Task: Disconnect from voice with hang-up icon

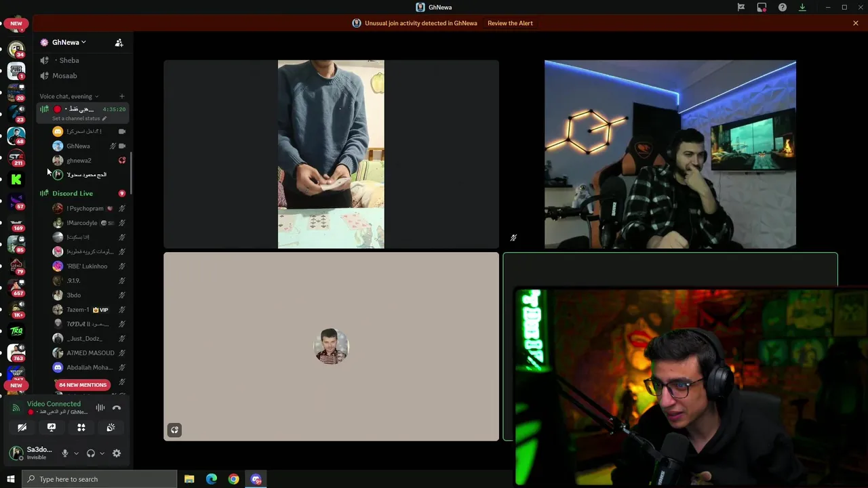Action: point(117,407)
